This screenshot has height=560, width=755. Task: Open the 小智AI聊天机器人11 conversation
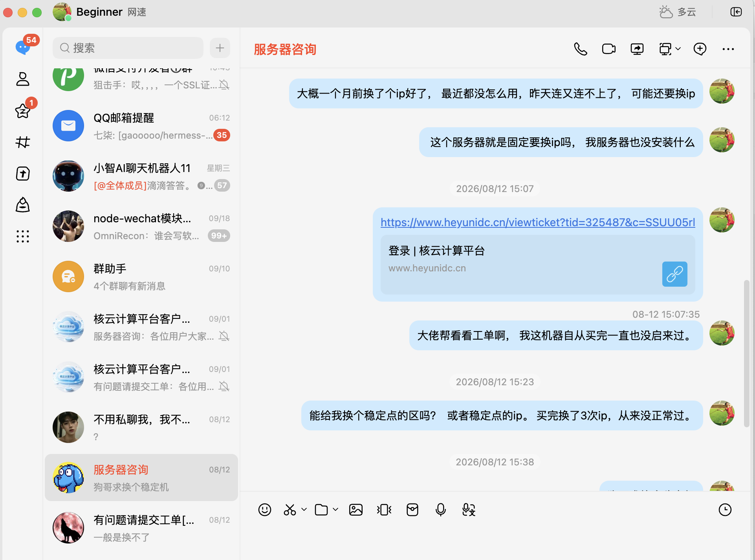pos(141,176)
